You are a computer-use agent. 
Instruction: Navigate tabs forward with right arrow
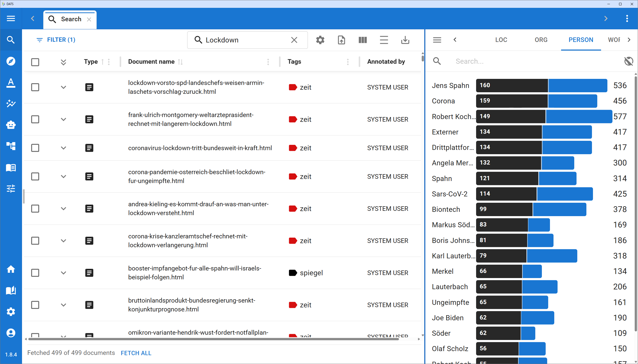(x=606, y=18)
